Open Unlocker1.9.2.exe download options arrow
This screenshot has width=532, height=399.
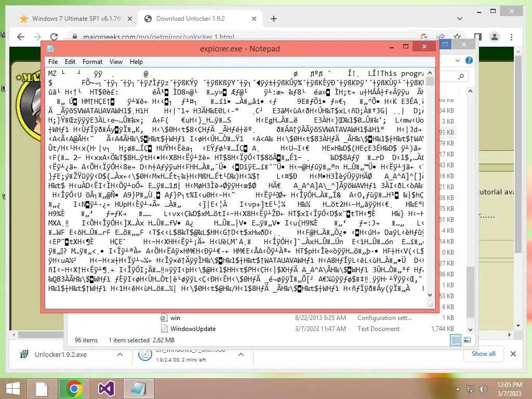point(120,354)
